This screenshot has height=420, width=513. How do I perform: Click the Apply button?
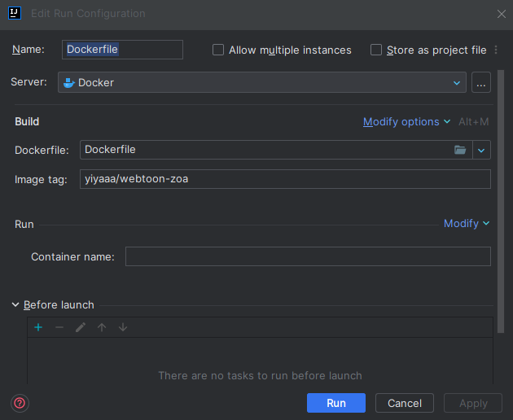(x=473, y=403)
